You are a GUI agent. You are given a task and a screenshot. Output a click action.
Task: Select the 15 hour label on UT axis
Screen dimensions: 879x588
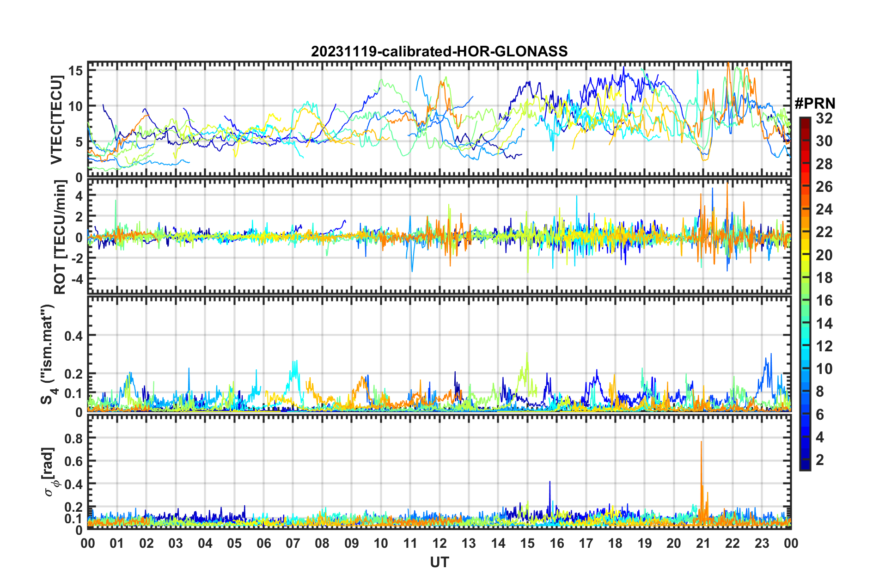[x=527, y=543]
